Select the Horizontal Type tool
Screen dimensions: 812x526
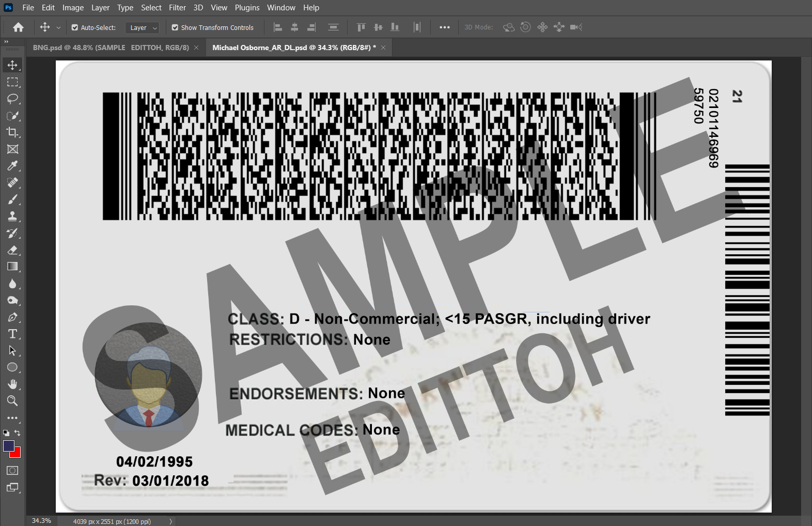(12, 334)
